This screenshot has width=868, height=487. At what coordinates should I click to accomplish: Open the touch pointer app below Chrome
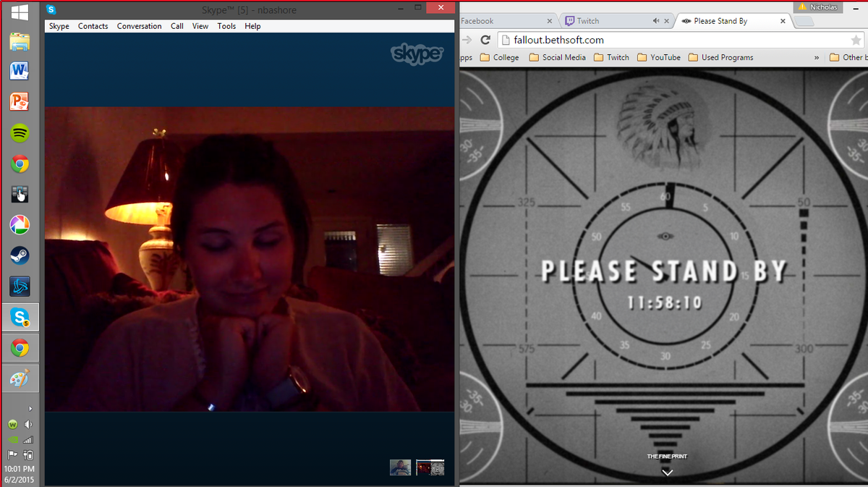pyautogui.click(x=20, y=194)
